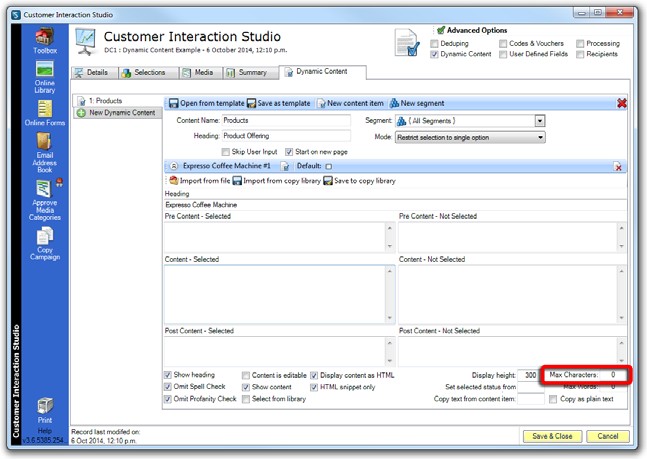Enable the Recipients checkbox
Viewport: 647px width, 459px height.
580,54
